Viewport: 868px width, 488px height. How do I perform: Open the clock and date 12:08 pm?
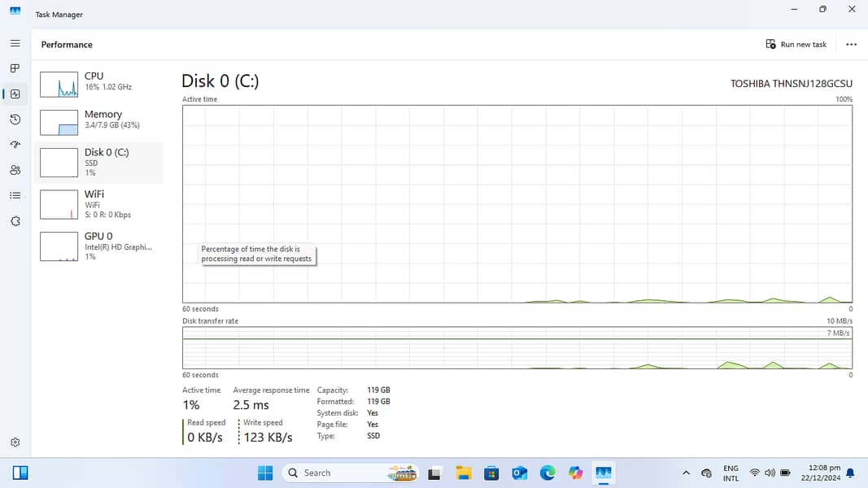pos(820,473)
